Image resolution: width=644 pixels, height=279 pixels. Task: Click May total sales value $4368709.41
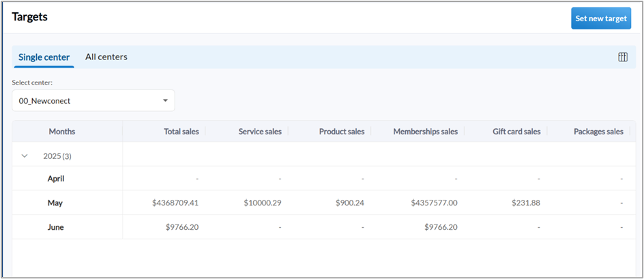point(175,203)
